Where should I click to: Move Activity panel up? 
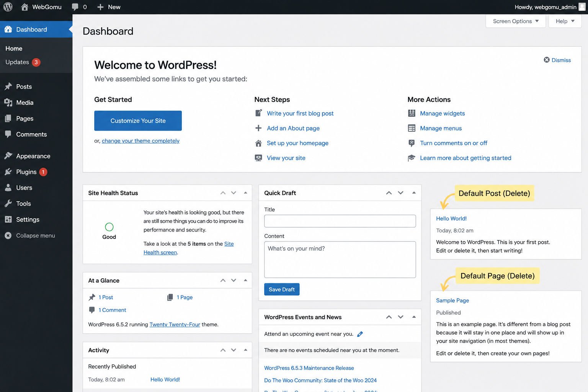tap(223, 350)
